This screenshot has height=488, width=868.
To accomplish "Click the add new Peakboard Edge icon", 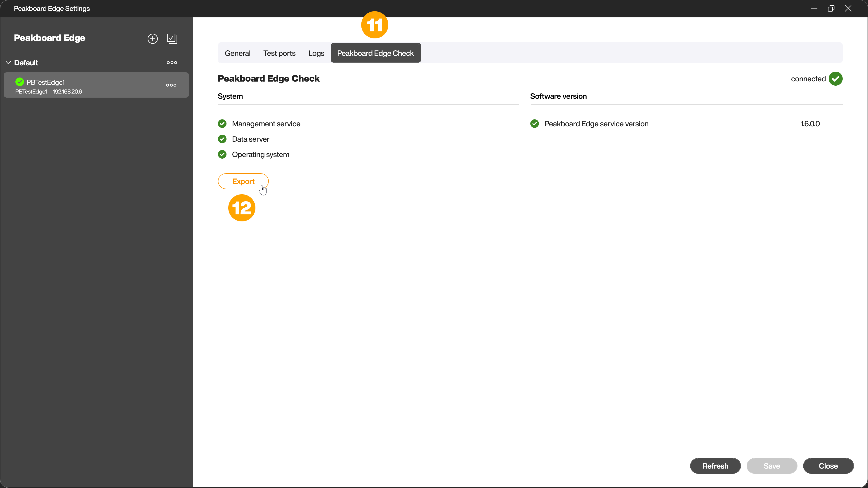I will point(153,38).
